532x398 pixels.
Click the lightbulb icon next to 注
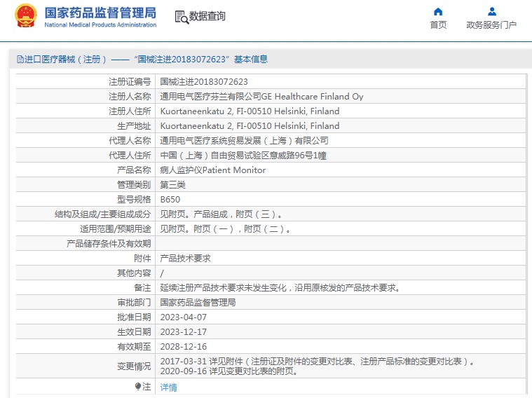(x=138, y=387)
